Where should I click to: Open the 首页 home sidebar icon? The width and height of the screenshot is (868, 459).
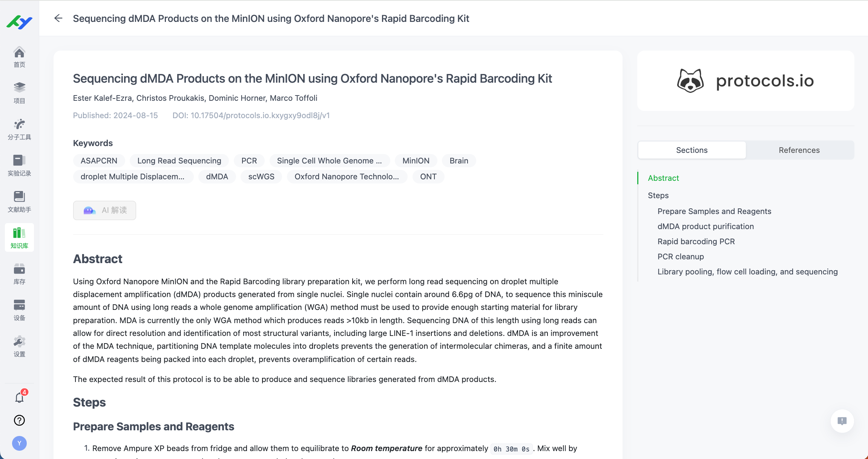19,57
